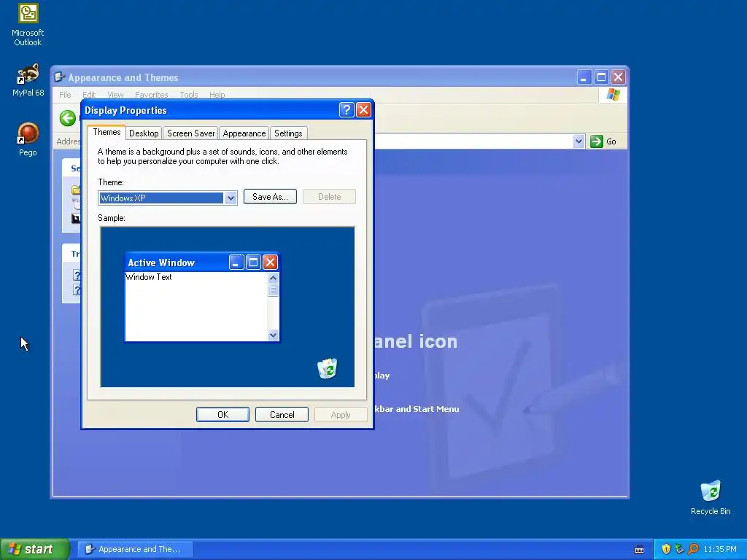Click the keyboard icon on the taskbar

pos(639,550)
